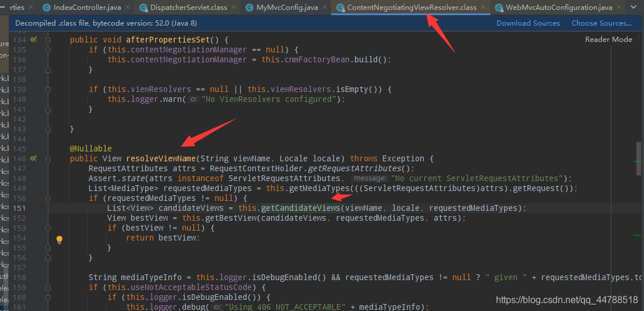Close the ContentNegotiatingViewResolver.class tab

pos(483,8)
